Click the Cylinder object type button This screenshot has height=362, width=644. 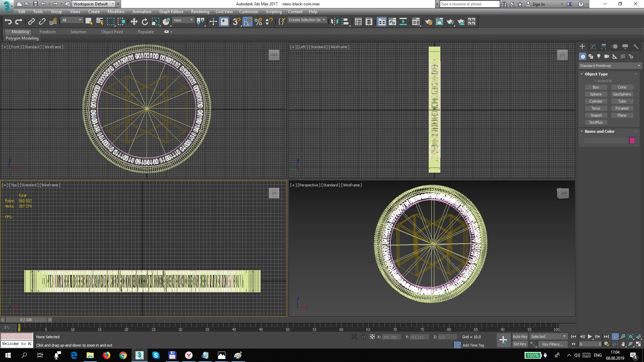pos(596,101)
